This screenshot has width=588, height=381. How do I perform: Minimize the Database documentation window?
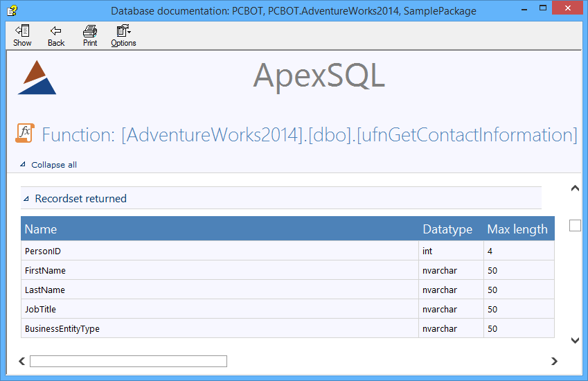[524, 9]
